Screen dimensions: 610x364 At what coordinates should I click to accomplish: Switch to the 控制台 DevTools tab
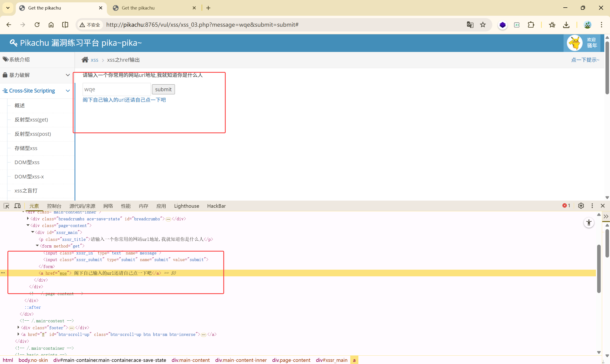(54, 206)
